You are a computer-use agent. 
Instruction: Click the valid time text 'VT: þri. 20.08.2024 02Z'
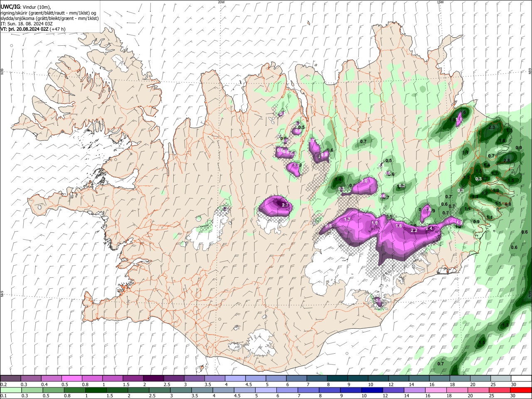coord(25,29)
